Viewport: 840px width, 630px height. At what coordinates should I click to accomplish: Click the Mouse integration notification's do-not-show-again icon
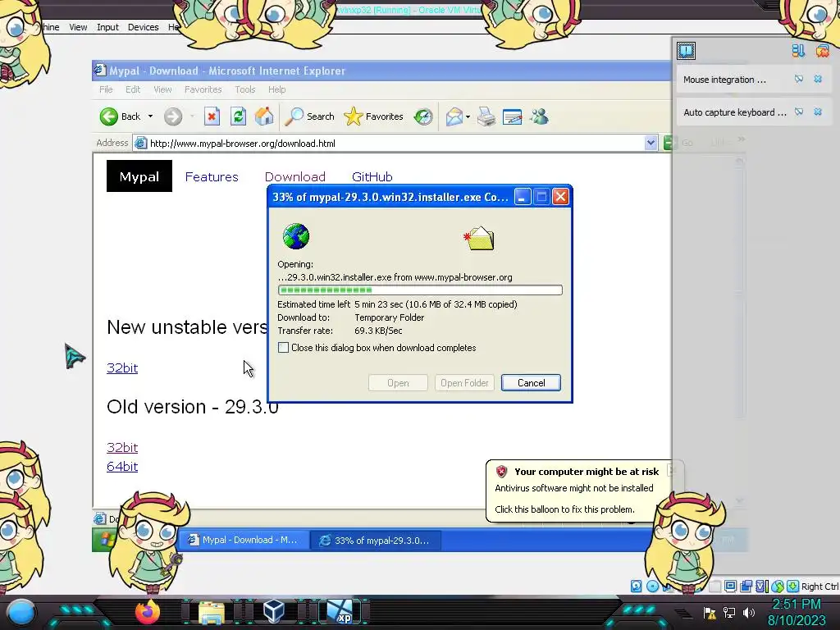(x=799, y=80)
